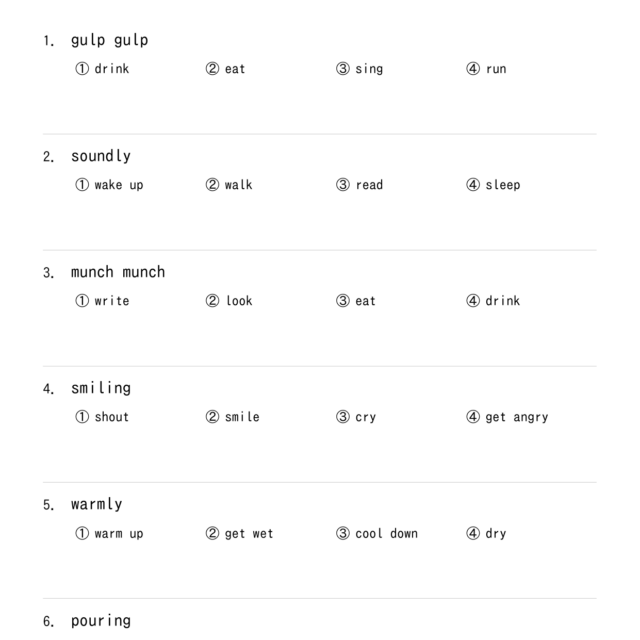
Task: Choose ① write under munch munch
Action: point(102,301)
